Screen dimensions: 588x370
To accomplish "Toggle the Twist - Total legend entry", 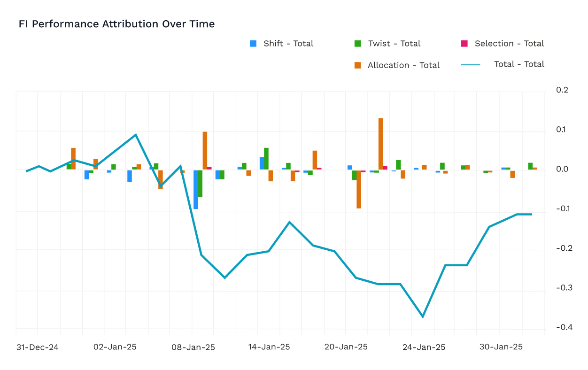I will [387, 44].
